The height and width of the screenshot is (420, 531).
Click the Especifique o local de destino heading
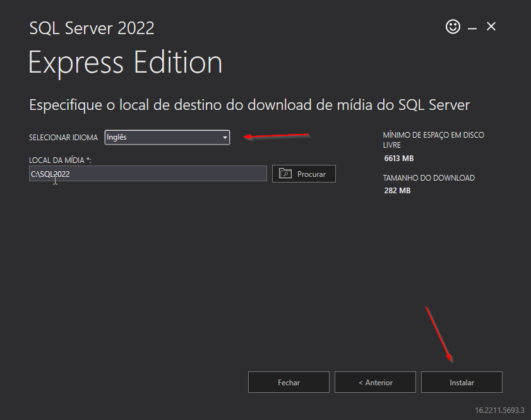(x=249, y=105)
